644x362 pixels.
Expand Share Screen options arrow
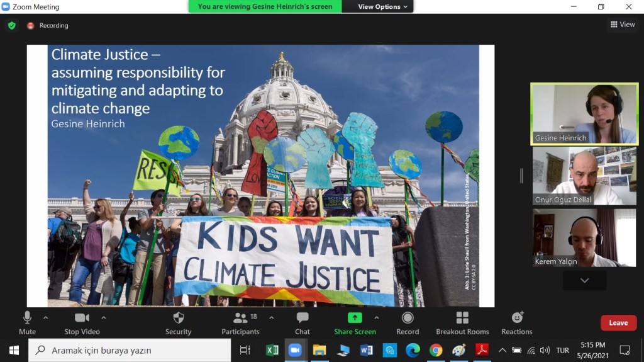377,318
